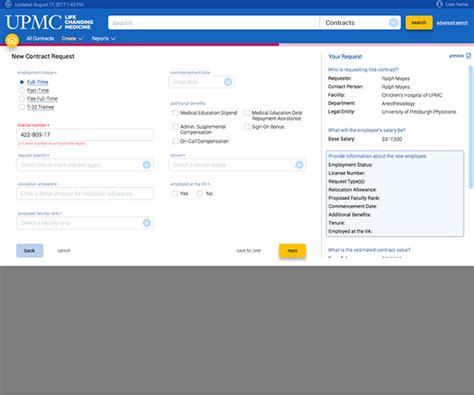The width and height of the screenshot is (474, 395).
Task: Check Admin. Supplemental Compensation
Action: coord(175,127)
